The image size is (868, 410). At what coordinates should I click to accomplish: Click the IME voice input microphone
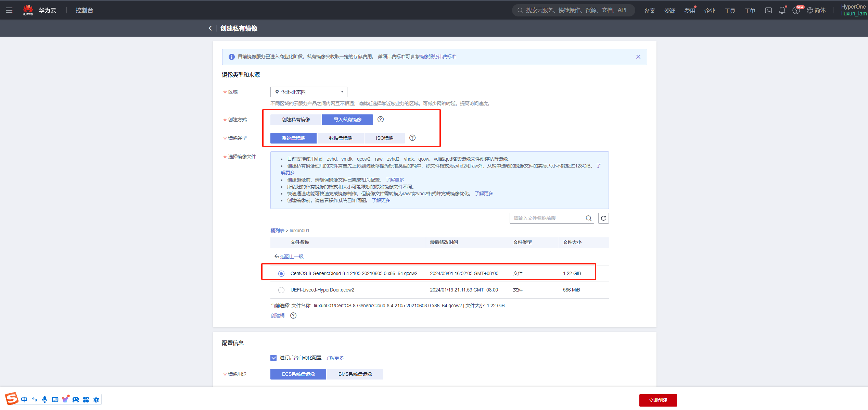tap(44, 399)
